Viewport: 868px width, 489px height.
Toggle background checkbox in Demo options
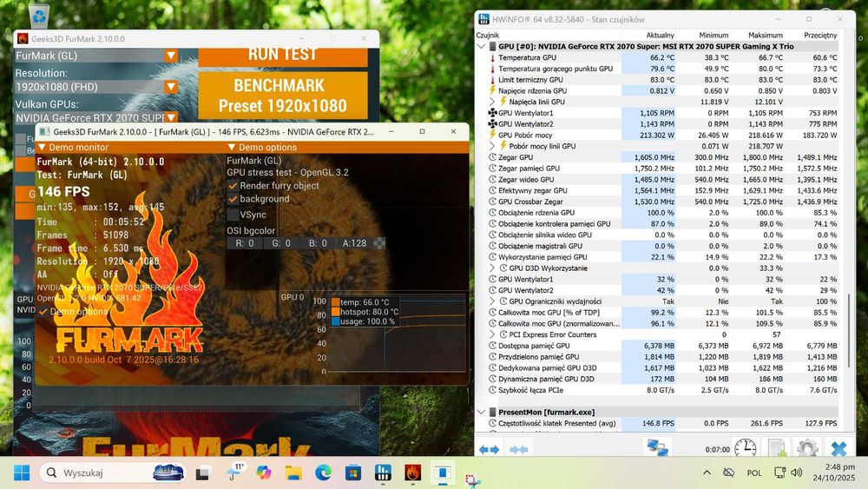233,199
